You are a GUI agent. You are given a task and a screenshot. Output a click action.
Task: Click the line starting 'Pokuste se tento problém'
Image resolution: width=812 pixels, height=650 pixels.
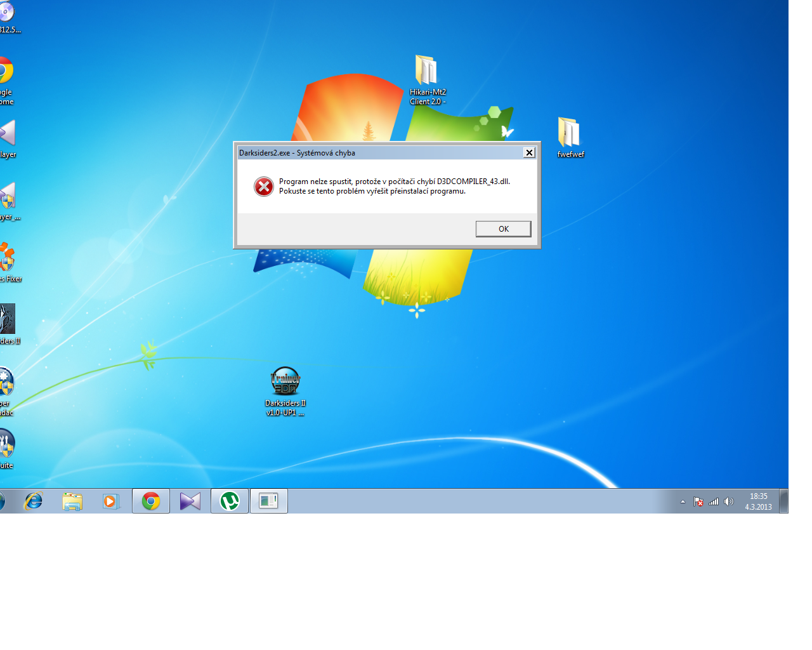[372, 191]
